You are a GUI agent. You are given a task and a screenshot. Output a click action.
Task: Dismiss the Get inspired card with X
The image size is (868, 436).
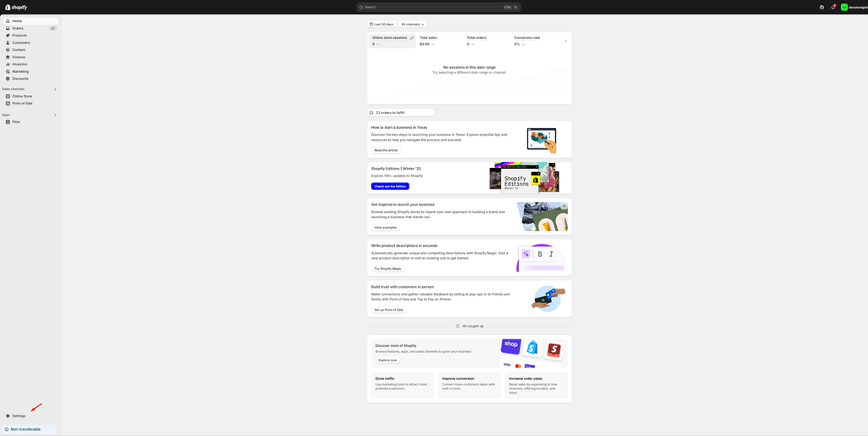tap(564, 205)
